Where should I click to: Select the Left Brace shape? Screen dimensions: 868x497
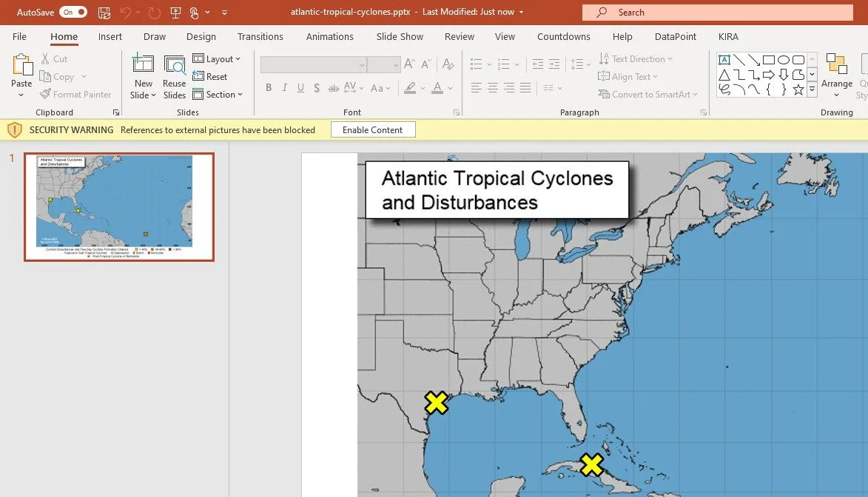click(769, 89)
